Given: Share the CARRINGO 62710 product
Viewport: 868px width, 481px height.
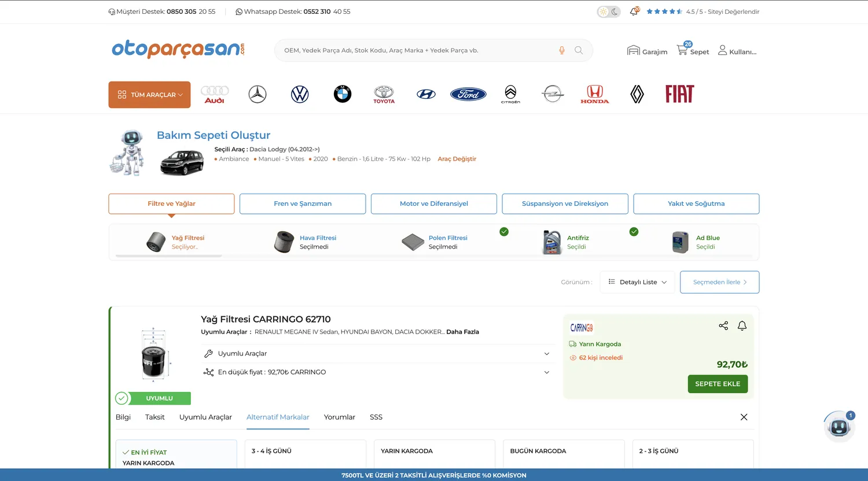Looking at the screenshot, I should click(723, 325).
